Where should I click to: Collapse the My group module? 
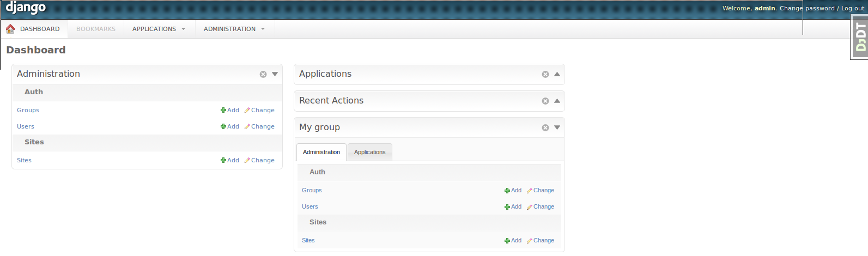pos(557,127)
